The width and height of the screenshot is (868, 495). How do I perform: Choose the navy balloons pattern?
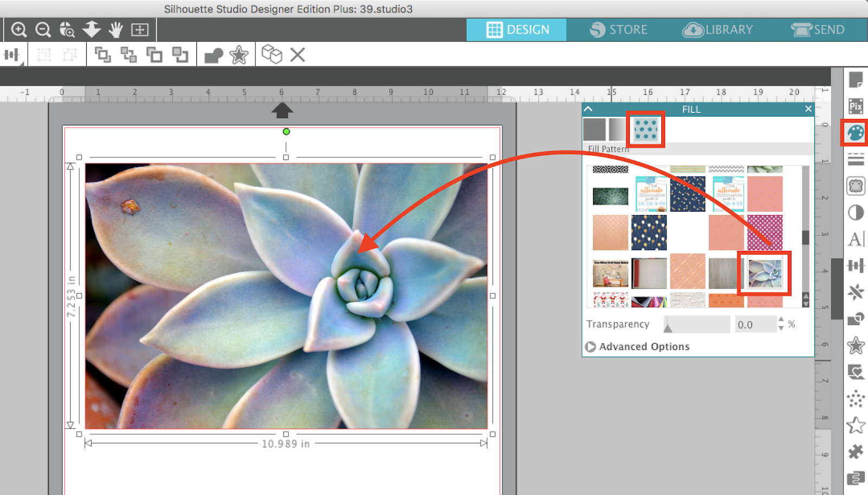(x=649, y=232)
